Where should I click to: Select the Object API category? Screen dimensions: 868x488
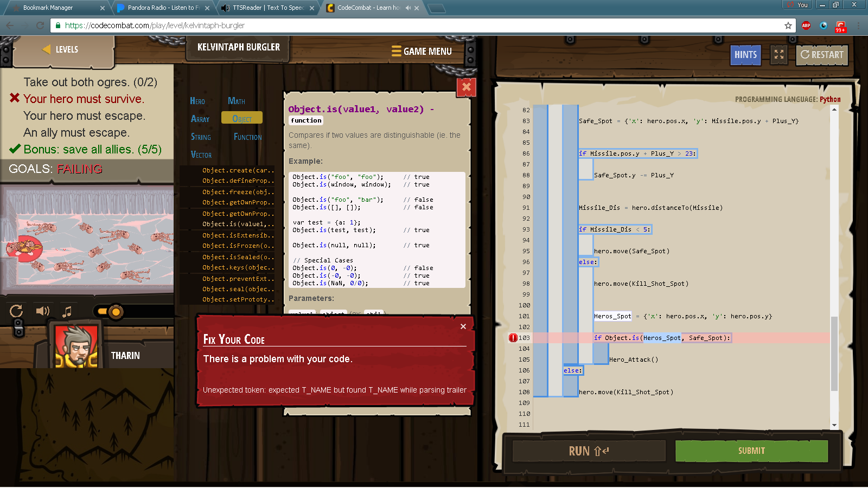click(x=242, y=119)
